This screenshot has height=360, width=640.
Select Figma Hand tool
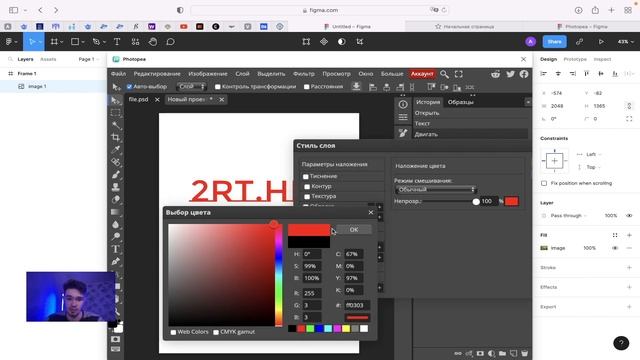(x=153, y=42)
